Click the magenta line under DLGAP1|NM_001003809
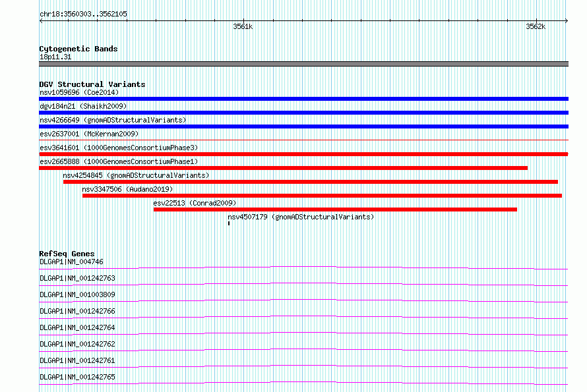 click(x=303, y=300)
